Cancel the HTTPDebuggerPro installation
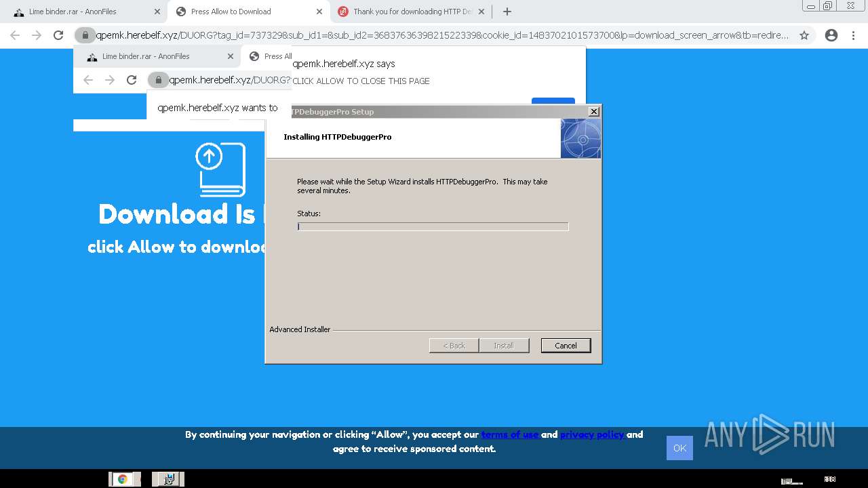Image resolution: width=868 pixels, height=488 pixels. pyautogui.click(x=566, y=346)
